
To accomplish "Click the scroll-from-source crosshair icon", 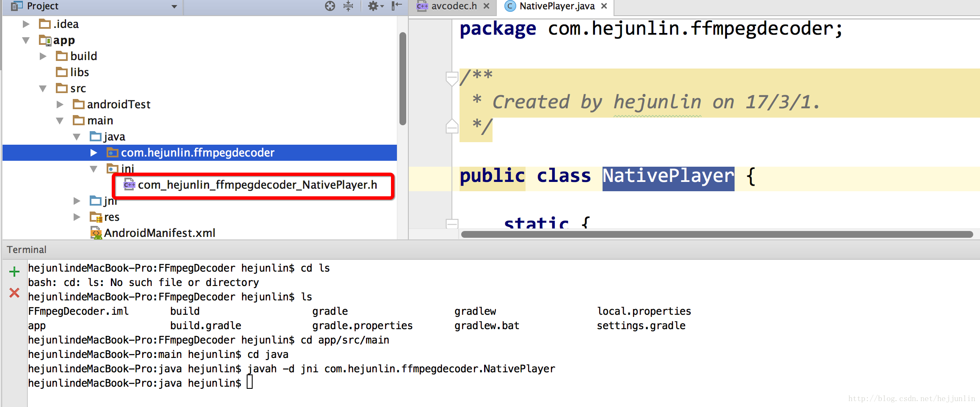I will pyautogui.click(x=330, y=6).
